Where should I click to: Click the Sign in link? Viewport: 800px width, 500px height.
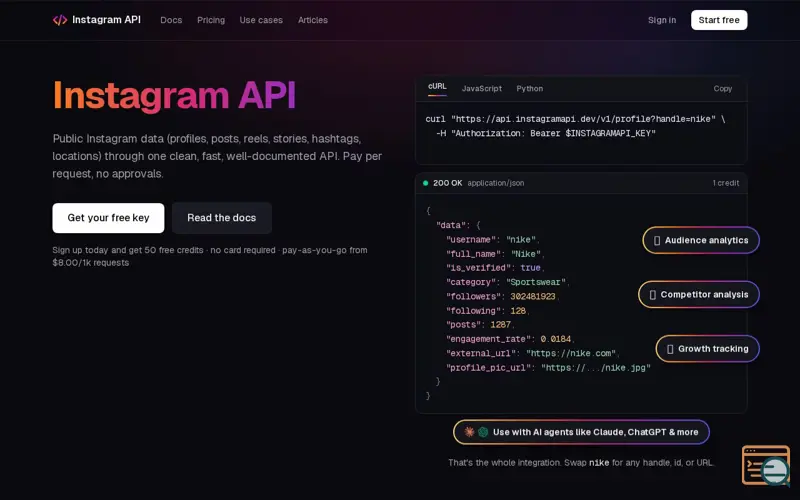coord(662,20)
